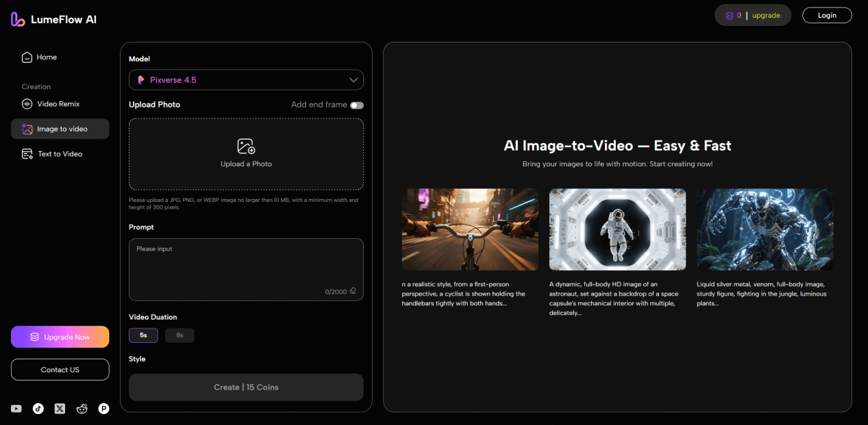Click the Creation section label
Viewport: 868px width, 425px height.
coord(36,87)
